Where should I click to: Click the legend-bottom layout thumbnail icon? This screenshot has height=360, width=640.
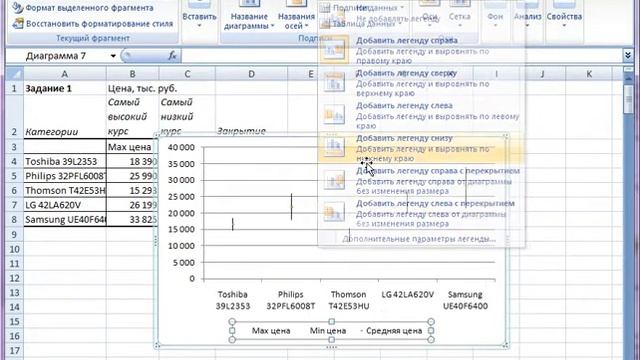(334, 148)
